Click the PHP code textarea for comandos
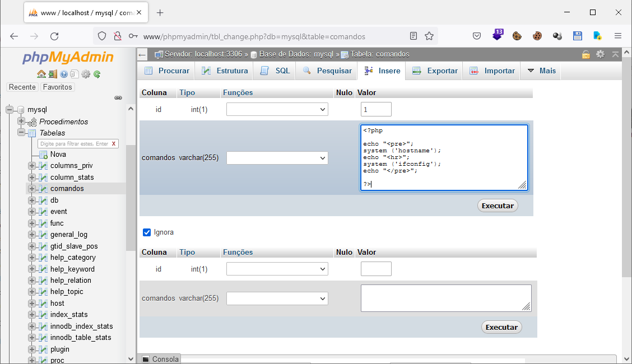 coord(444,157)
